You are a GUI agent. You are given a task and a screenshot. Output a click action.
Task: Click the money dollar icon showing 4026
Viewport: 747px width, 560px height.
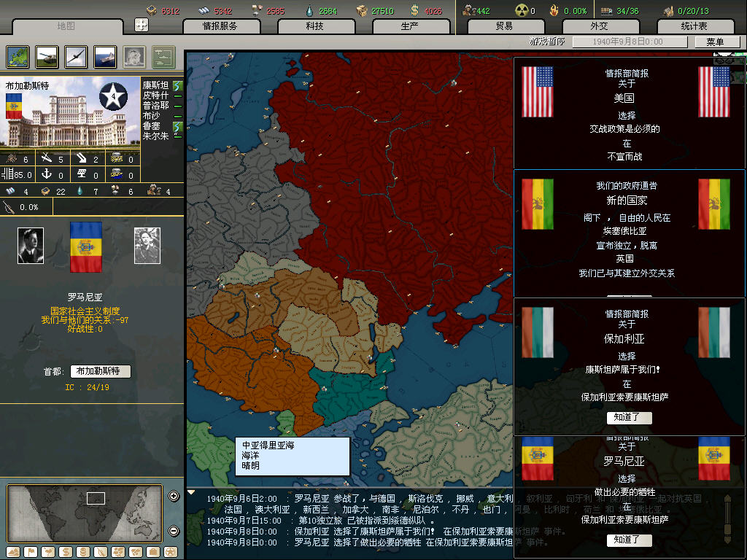[415, 10]
